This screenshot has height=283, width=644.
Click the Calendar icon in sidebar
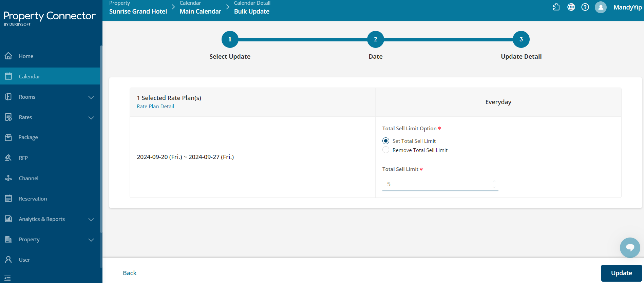(x=8, y=76)
